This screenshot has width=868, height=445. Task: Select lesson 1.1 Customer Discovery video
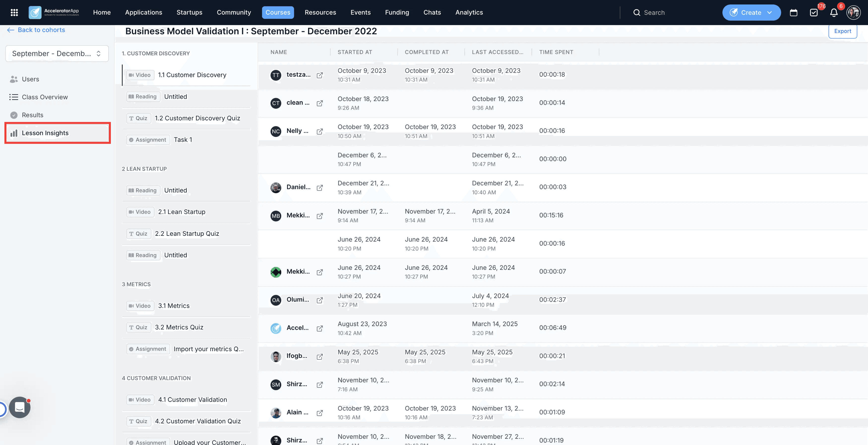pos(186,75)
